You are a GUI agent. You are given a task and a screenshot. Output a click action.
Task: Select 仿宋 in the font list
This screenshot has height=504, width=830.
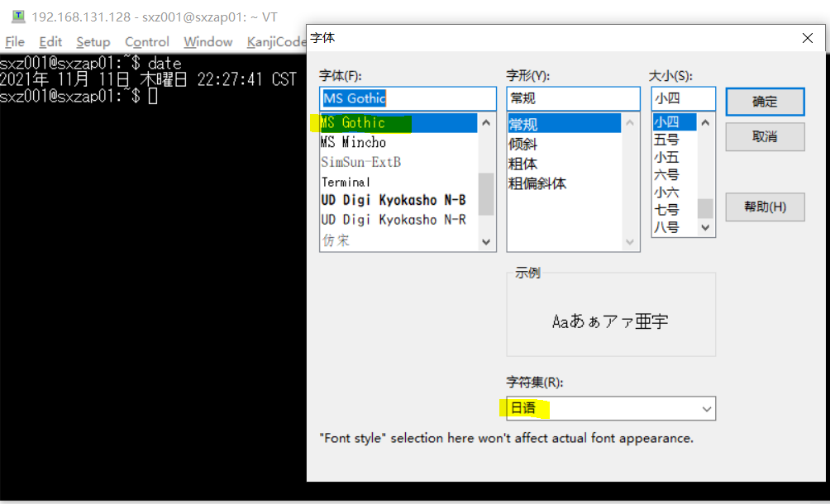coord(398,240)
